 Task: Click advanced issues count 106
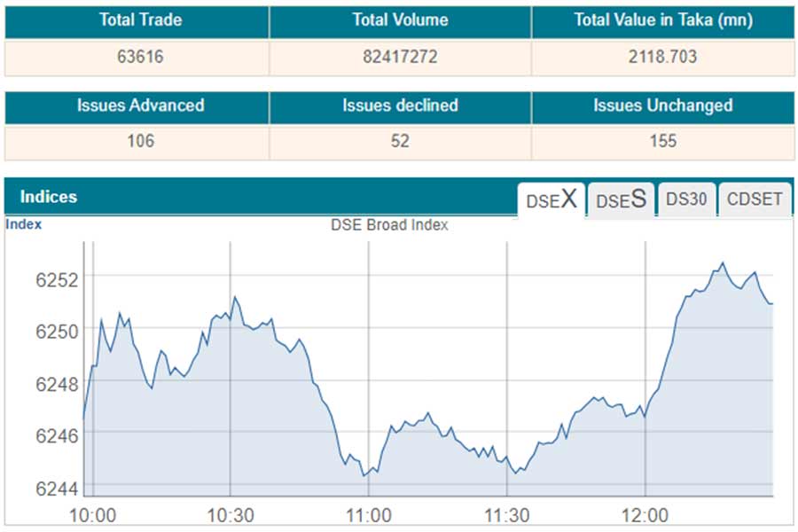click(140, 141)
